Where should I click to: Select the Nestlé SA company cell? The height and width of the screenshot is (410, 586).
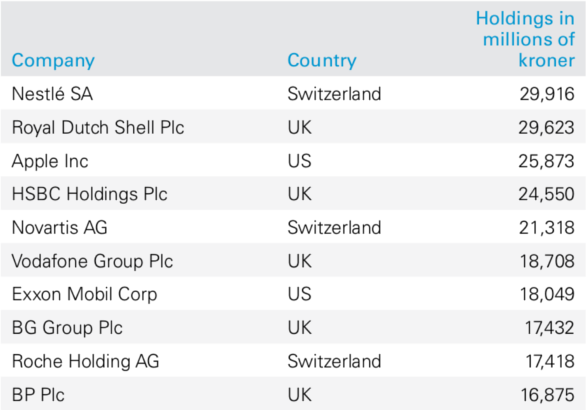52,93
